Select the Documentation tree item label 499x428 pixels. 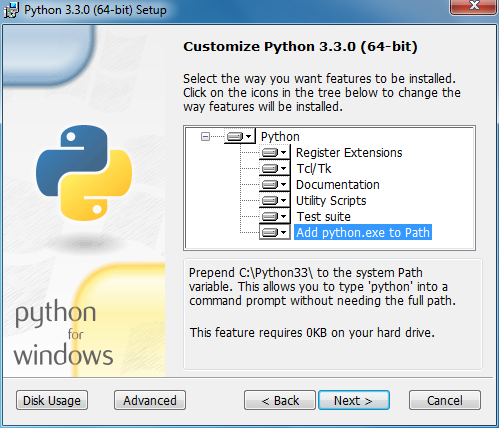pos(338,184)
